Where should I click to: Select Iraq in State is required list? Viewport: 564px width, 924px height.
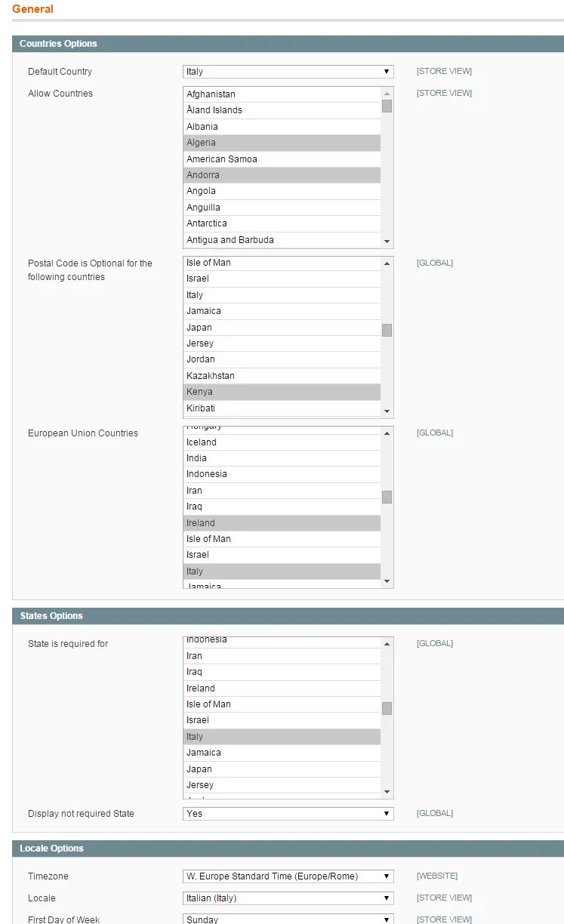[x=282, y=672]
